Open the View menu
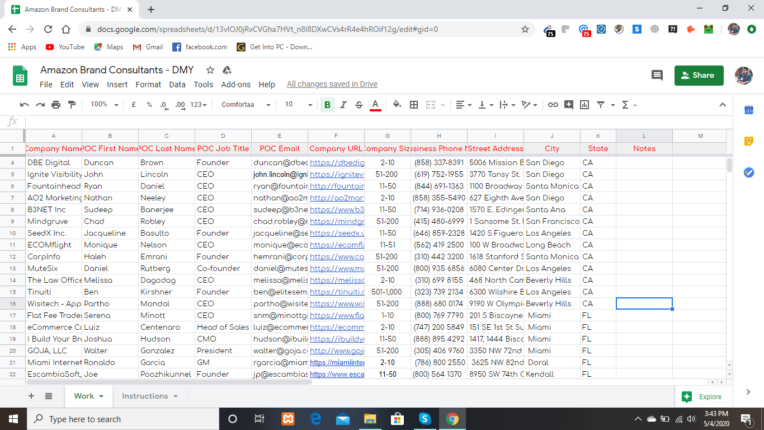The height and width of the screenshot is (430, 764). pyautogui.click(x=90, y=84)
